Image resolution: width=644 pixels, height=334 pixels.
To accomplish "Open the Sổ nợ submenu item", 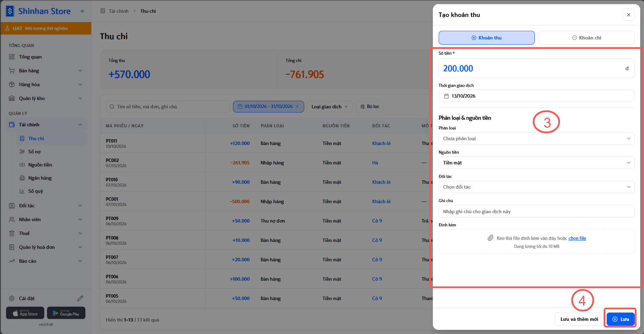I will click(x=52, y=152).
